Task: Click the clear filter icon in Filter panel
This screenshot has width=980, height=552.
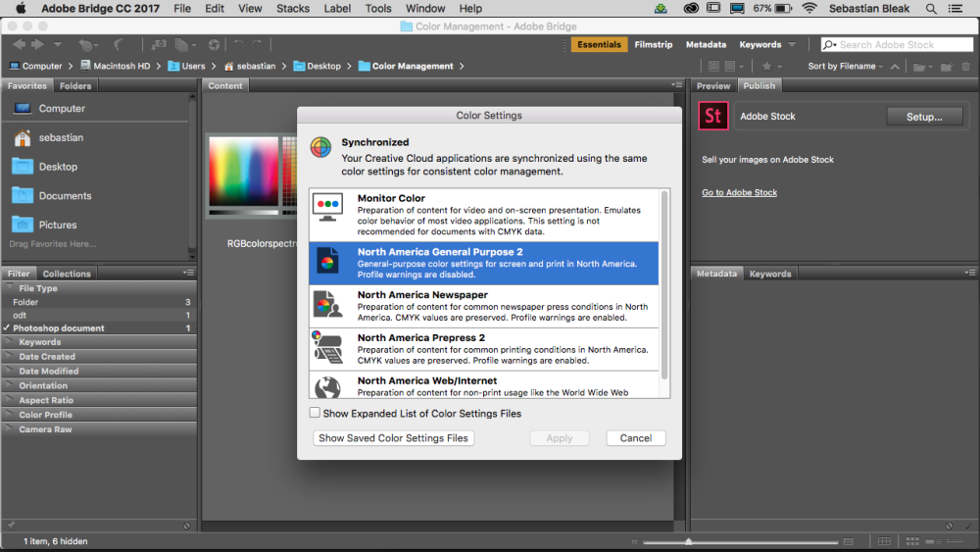Action: click(x=186, y=526)
